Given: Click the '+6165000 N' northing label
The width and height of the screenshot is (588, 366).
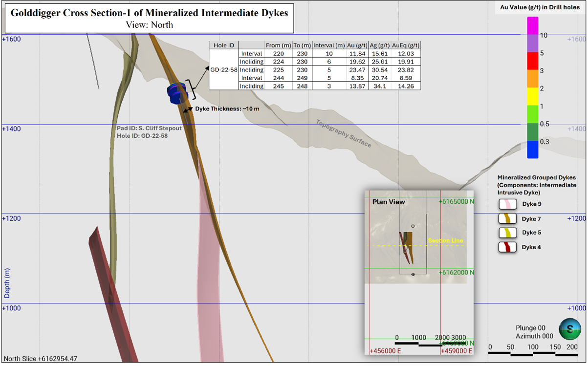Looking at the screenshot, I should tap(456, 201).
